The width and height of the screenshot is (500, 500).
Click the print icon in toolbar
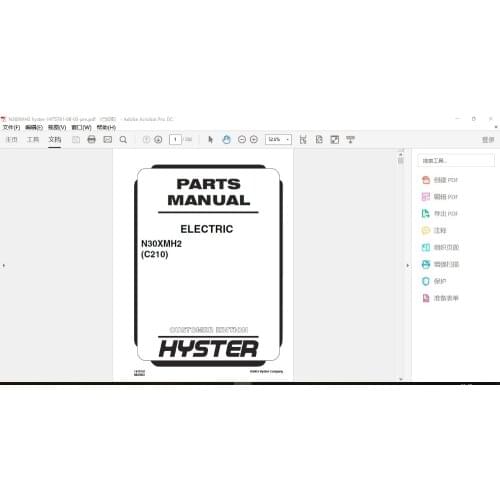click(x=91, y=139)
